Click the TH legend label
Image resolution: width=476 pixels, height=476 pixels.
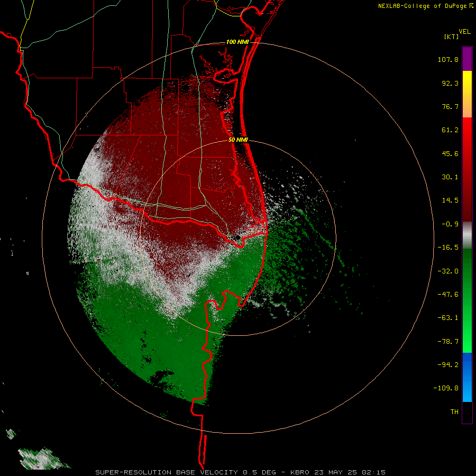454,412
